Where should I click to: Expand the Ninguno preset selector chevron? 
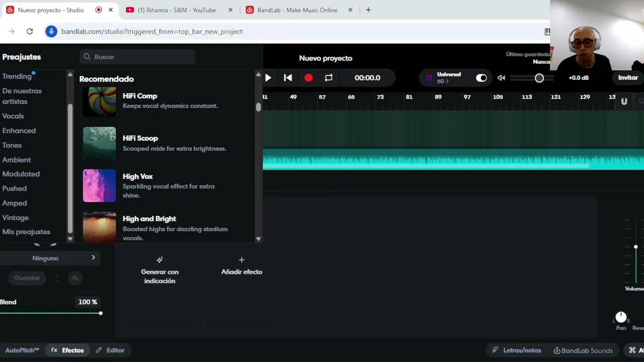click(x=93, y=258)
